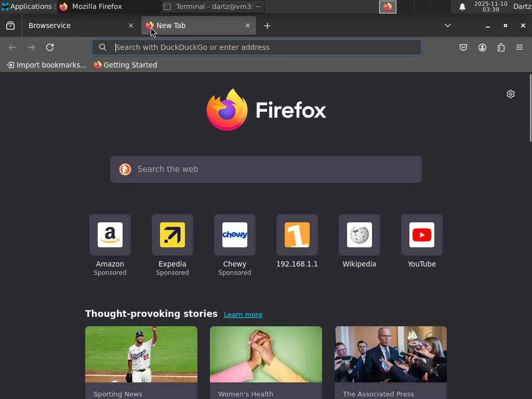The width and height of the screenshot is (532, 399).
Task: Go back with the back arrow
Action: tap(12, 47)
